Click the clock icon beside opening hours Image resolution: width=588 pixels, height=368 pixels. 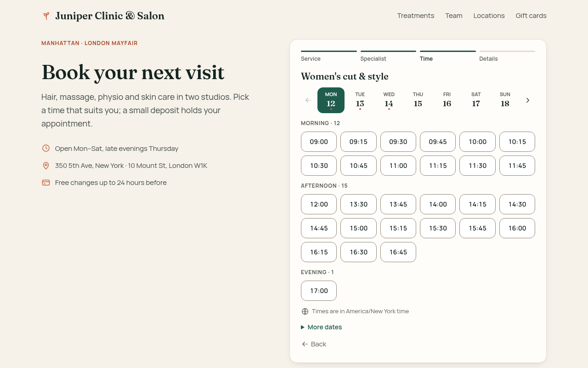[x=46, y=148]
